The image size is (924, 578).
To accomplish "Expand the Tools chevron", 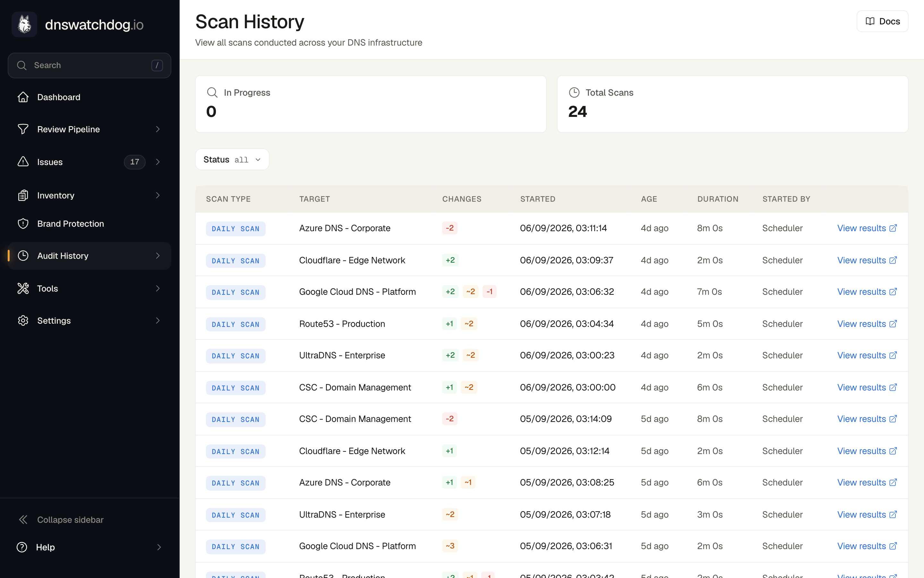I will click(158, 288).
